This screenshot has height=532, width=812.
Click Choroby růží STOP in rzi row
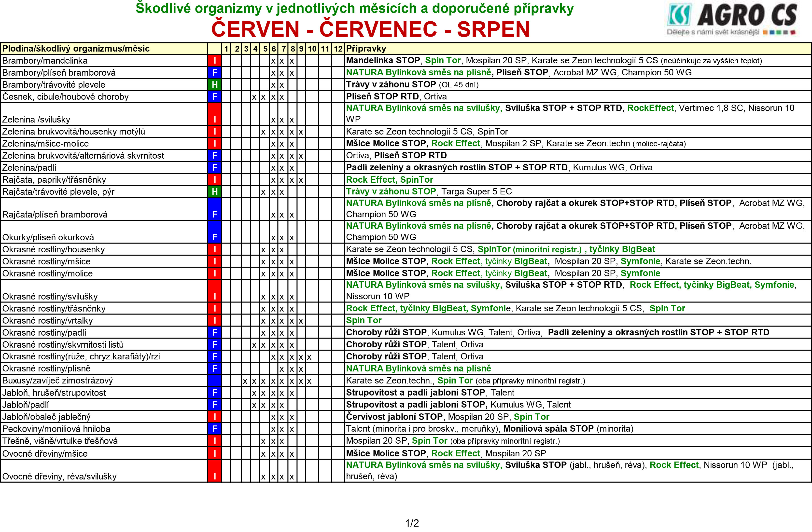tap(386, 356)
